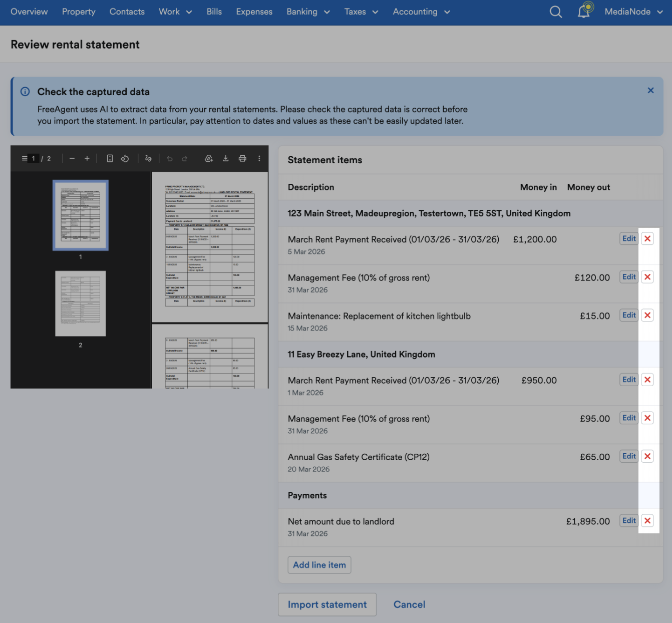Click Add line item button

[x=319, y=565]
